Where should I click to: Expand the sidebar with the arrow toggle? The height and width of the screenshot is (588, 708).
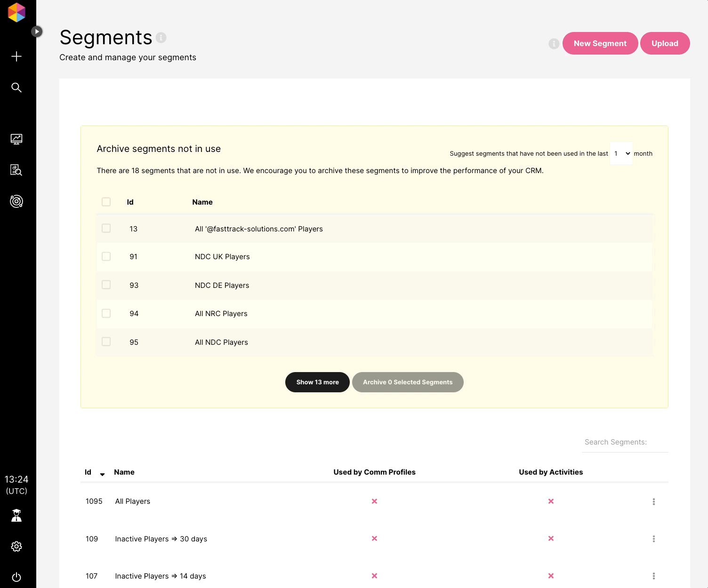point(37,32)
